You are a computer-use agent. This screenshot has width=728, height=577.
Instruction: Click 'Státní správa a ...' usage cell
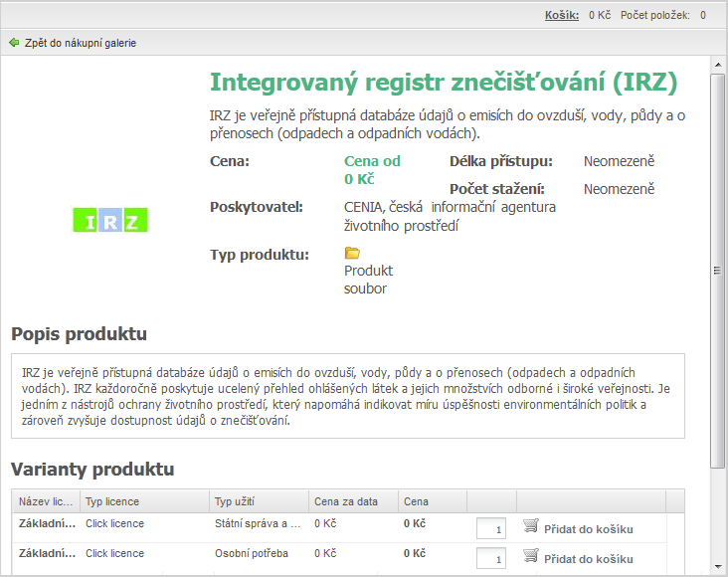coord(258,523)
